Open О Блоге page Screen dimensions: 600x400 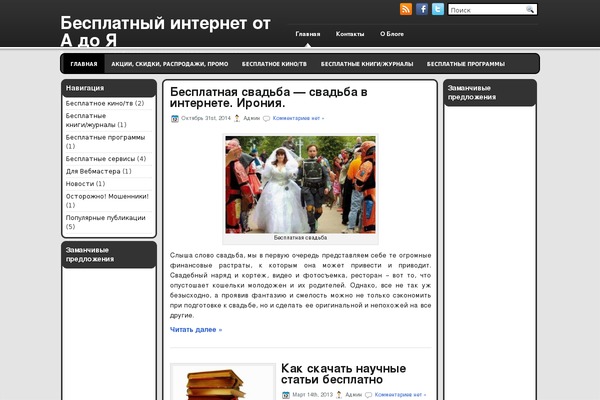(392, 34)
